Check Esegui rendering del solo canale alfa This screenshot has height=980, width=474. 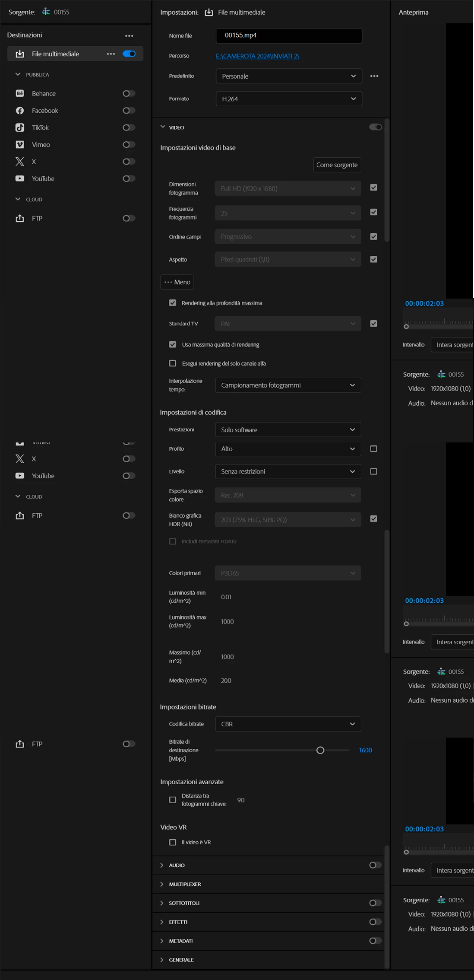(x=173, y=363)
